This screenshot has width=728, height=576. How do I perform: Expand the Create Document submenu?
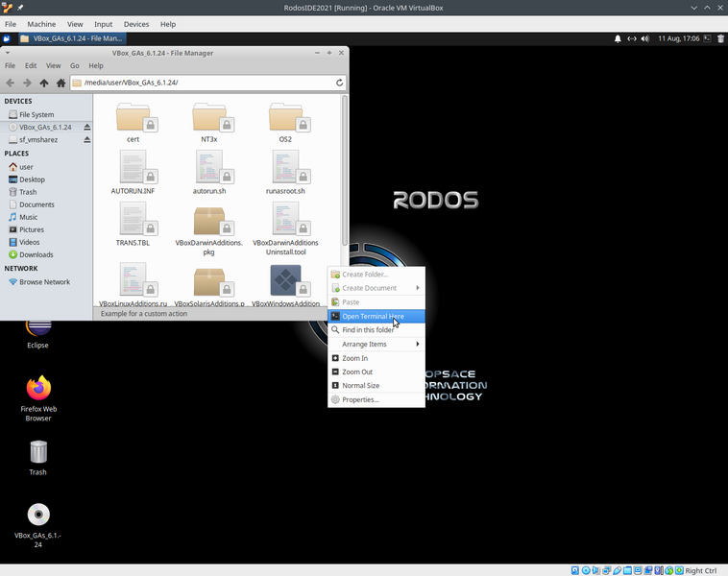click(376, 288)
